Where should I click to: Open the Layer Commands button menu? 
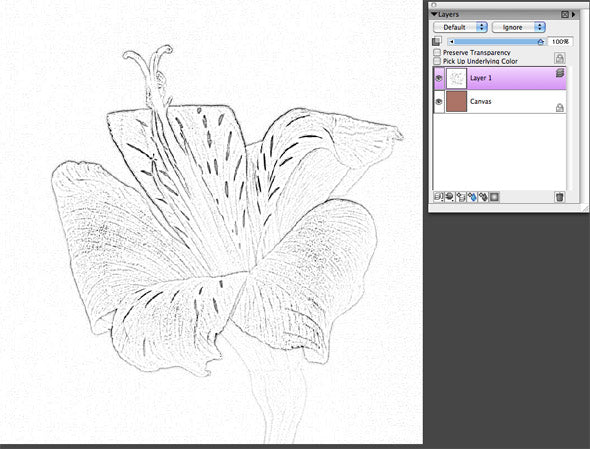438,197
